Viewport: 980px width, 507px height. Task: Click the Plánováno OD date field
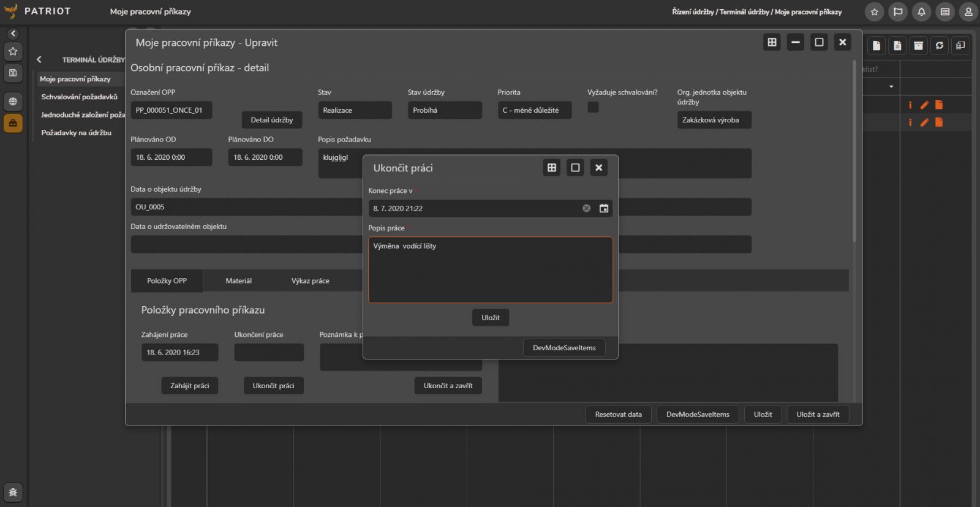point(171,157)
